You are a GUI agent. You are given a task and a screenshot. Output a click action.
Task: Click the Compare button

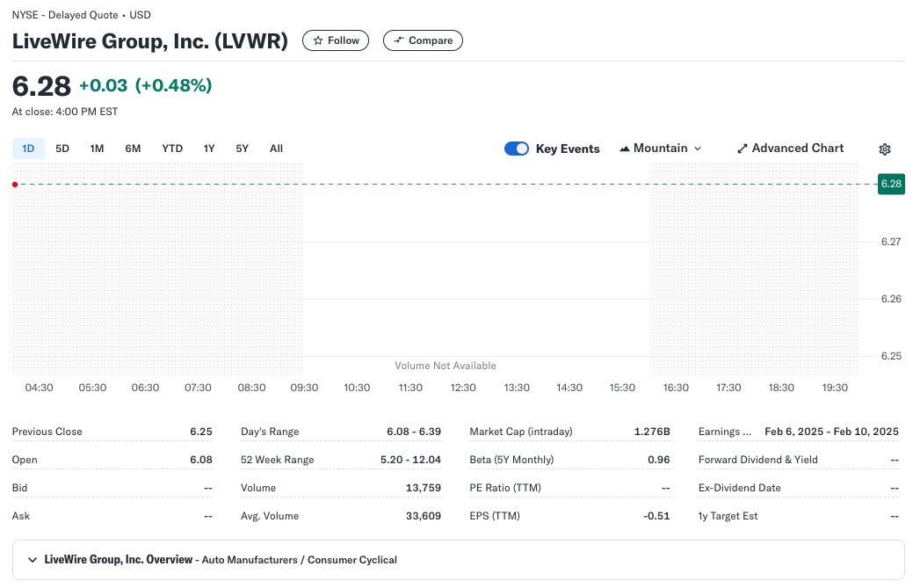[x=423, y=40]
